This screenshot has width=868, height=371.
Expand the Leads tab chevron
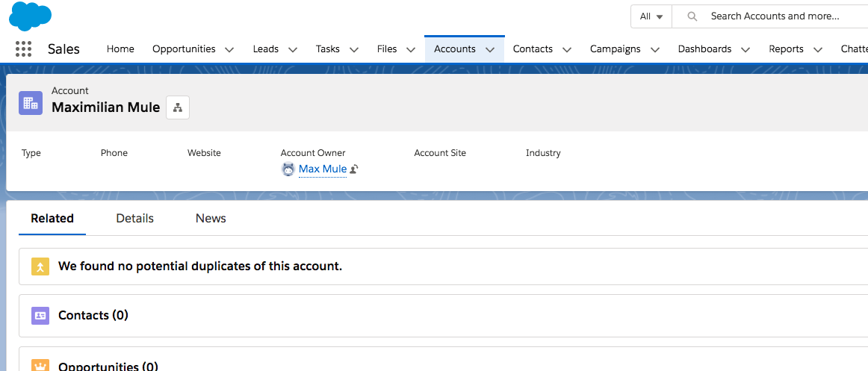293,50
